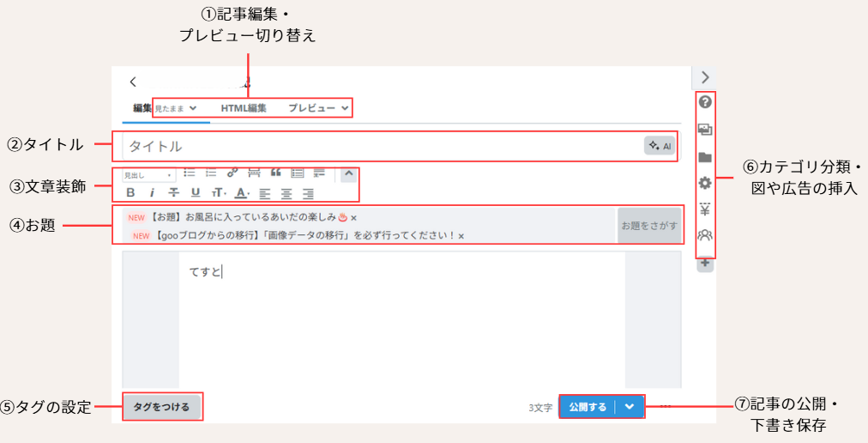Open the 見出し heading dropdown
Image resolution: width=868 pixels, height=443 pixels.
[148, 174]
